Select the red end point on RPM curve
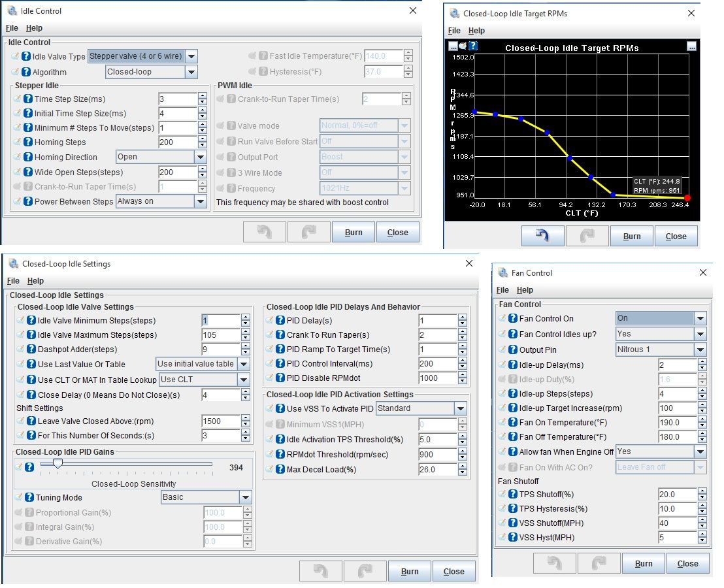 click(687, 198)
